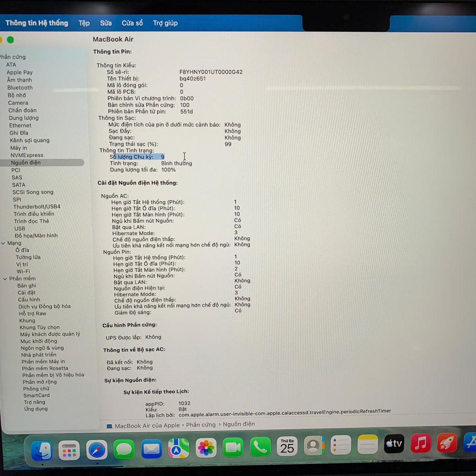This screenshot has width=476, height=476.
Task: Open the rocket icon app in the Dock
Action: click(x=447, y=443)
